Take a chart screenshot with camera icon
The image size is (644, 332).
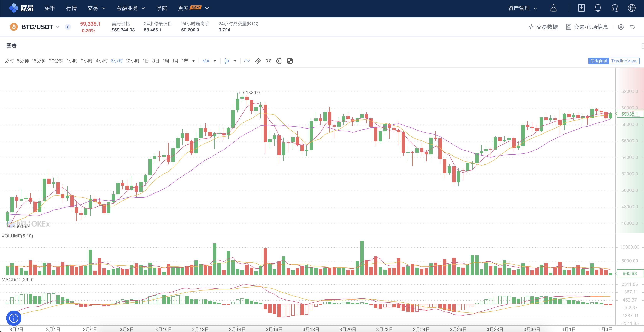pyautogui.click(x=268, y=61)
